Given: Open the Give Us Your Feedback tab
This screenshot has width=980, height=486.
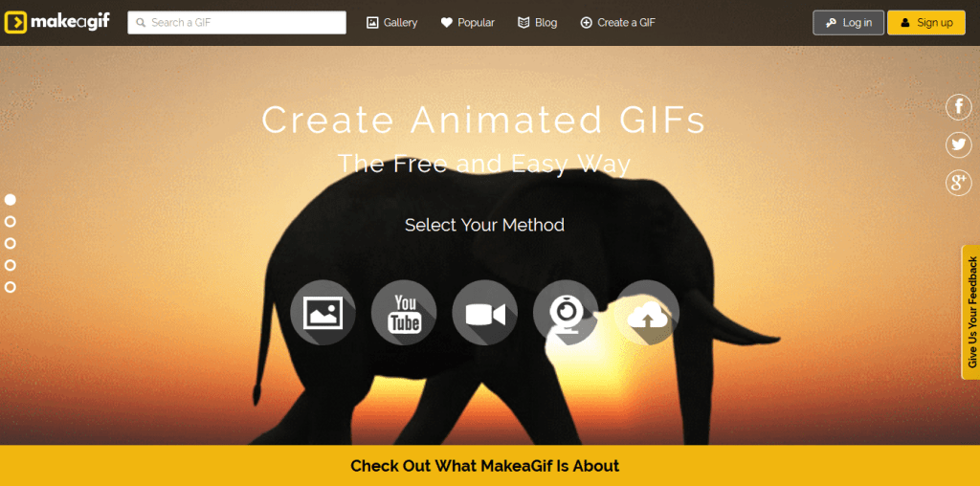Looking at the screenshot, I should 970,312.
